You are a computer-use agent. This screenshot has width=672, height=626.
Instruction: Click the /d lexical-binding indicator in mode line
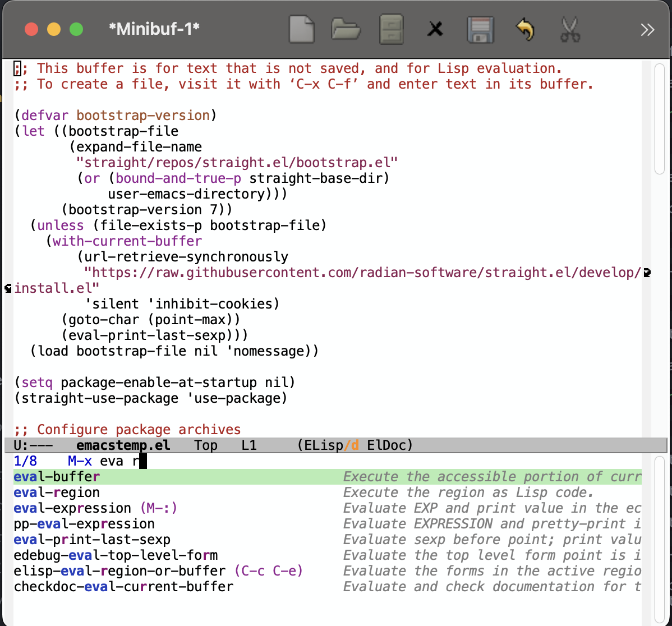(352, 445)
